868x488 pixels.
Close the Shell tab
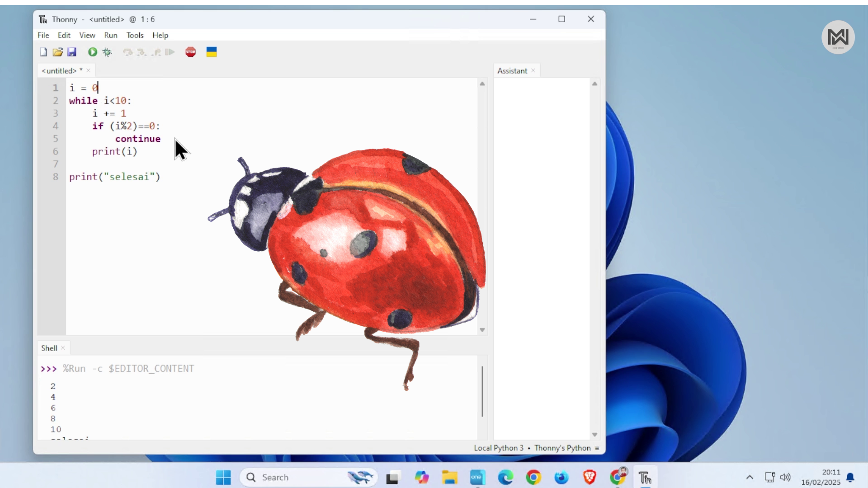coord(63,348)
